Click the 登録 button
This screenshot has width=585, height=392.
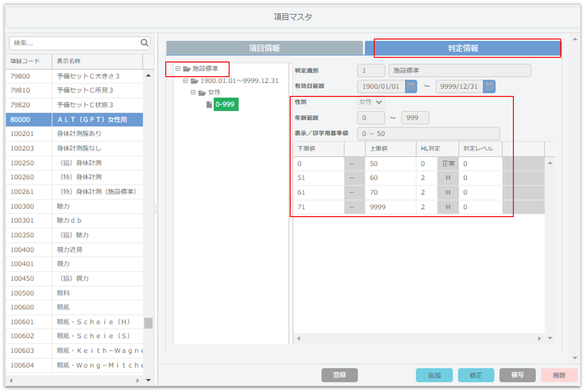(339, 375)
